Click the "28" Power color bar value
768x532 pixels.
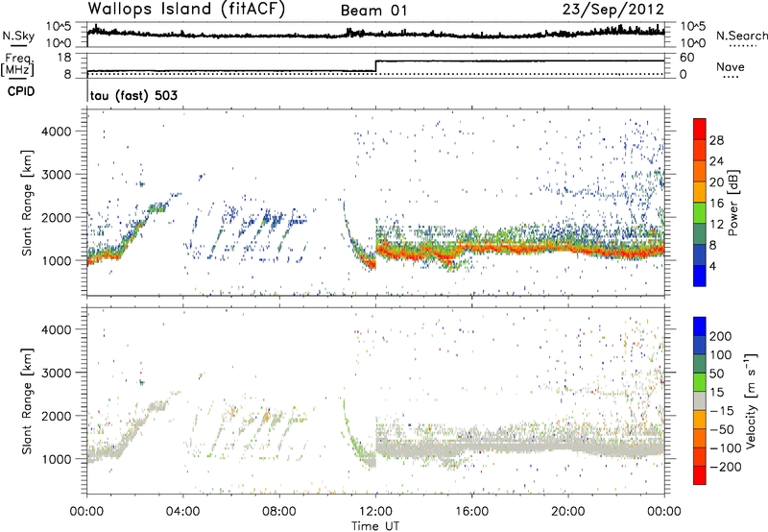[716, 141]
